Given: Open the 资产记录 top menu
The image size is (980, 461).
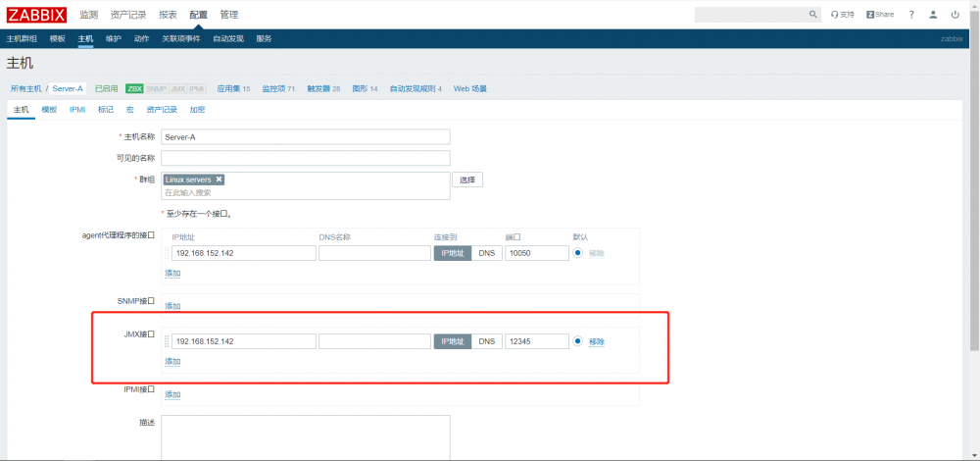Looking at the screenshot, I should (128, 15).
